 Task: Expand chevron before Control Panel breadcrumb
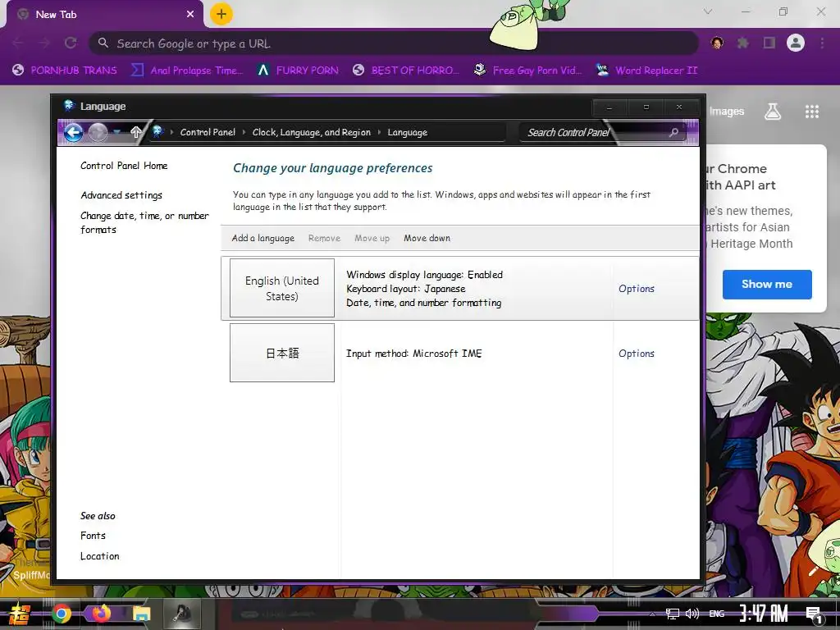click(x=171, y=132)
